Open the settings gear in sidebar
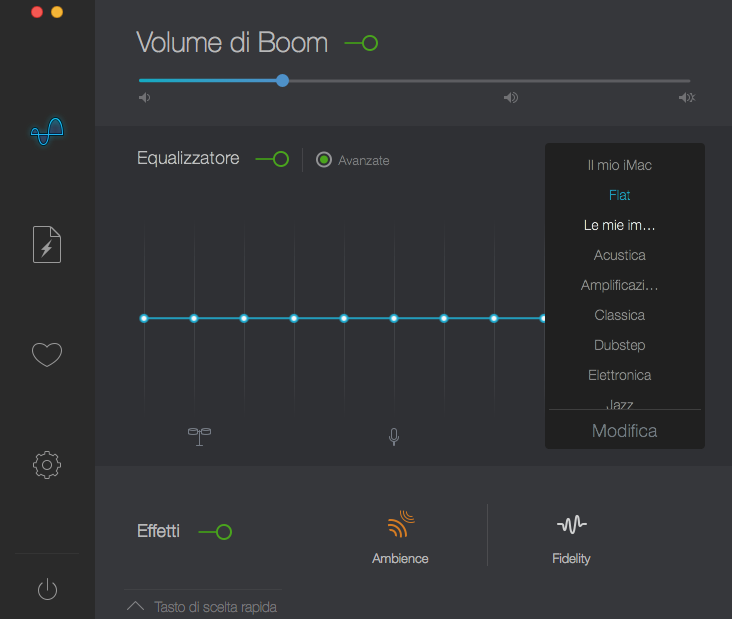 tap(47, 465)
